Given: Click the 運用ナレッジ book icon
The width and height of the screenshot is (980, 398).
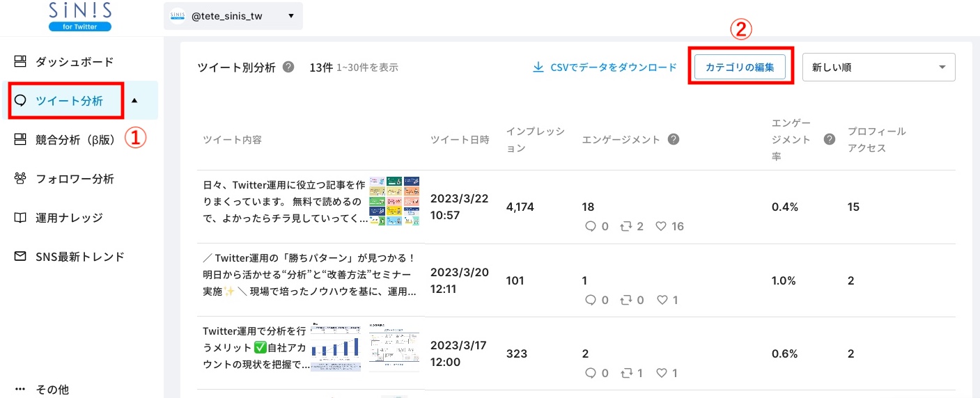Looking at the screenshot, I should pyautogui.click(x=20, y=218).
